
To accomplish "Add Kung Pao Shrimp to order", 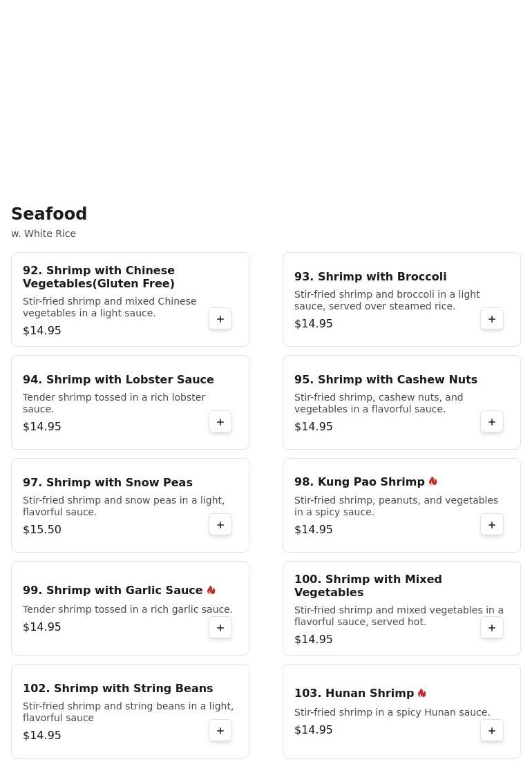I will pyautogui.click(x=492, y=525).
